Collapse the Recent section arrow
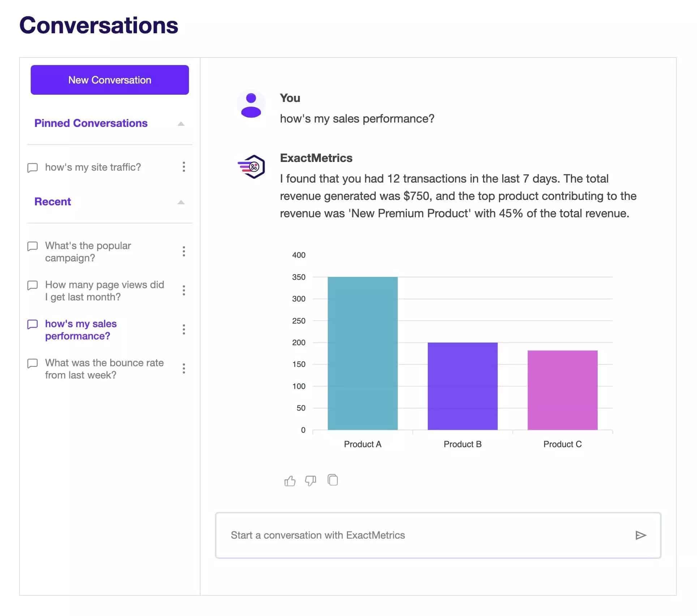 point(181,202)
